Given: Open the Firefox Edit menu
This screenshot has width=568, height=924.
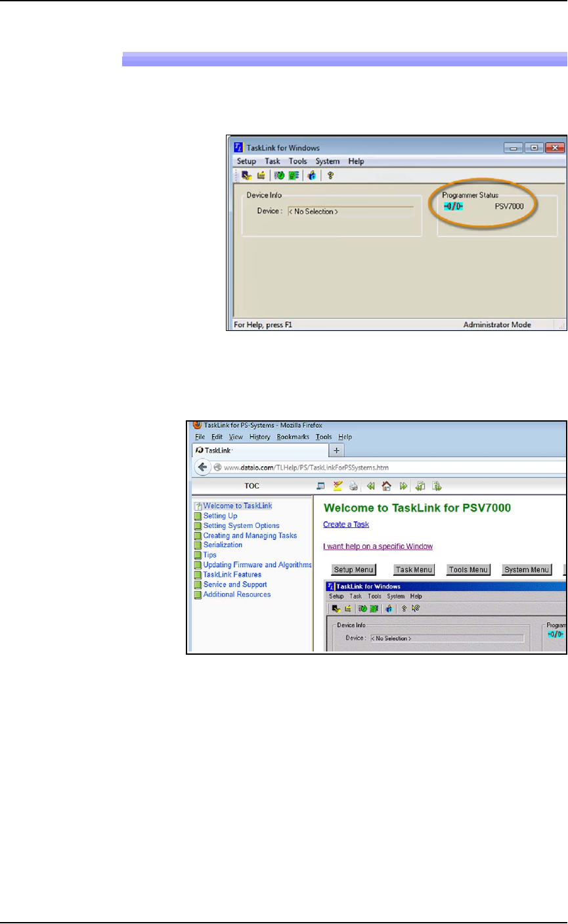Looking at the screenshot, I should [x=217, y=437].
